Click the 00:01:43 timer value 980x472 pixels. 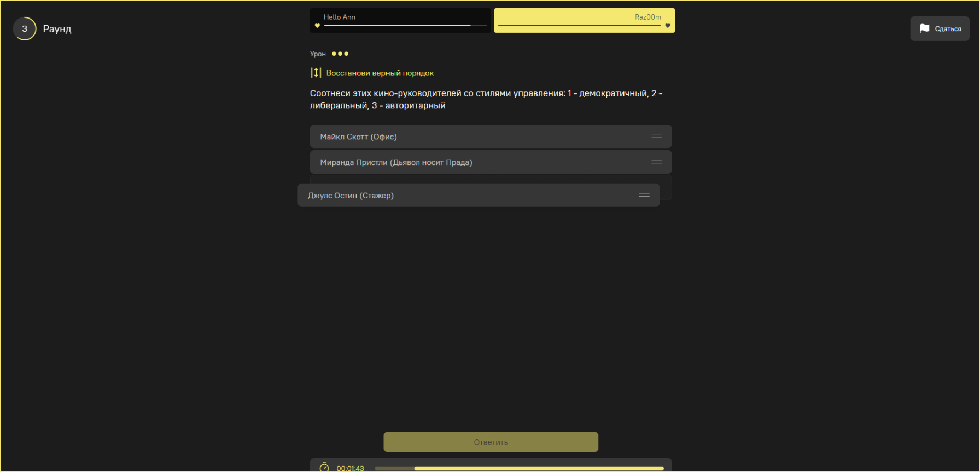tap(350, 468)
